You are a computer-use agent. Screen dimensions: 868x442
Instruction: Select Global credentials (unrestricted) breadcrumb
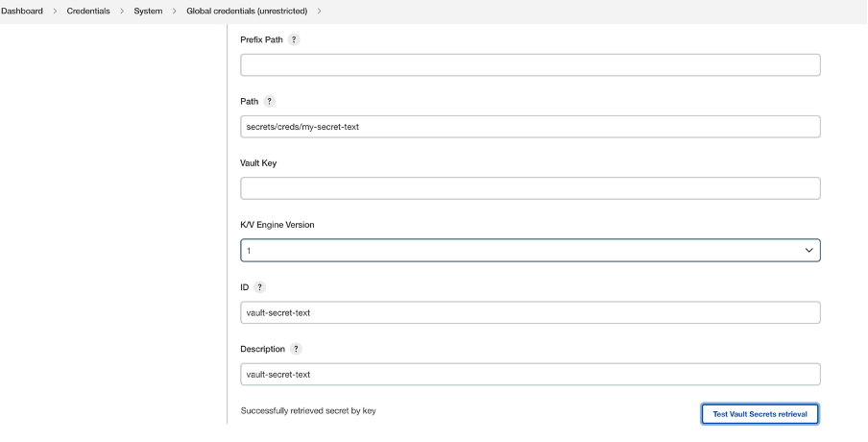pos(248,11)
